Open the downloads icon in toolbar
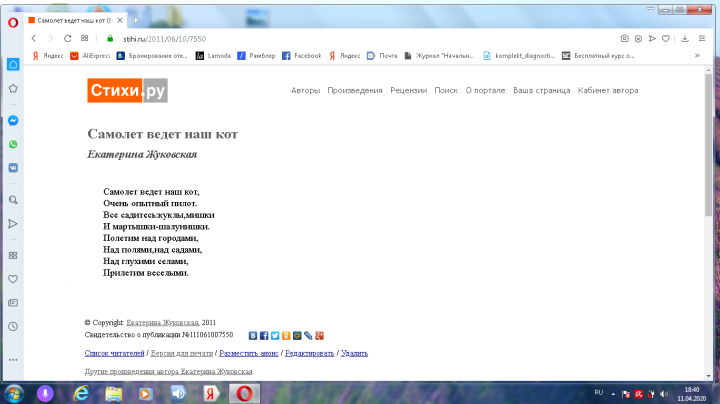 click(685, 39)
